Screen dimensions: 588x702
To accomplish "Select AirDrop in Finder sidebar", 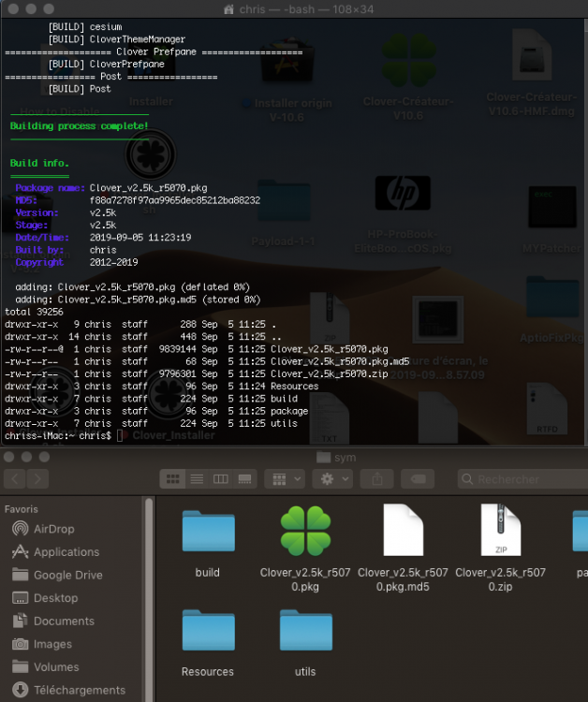I will 43,529.
